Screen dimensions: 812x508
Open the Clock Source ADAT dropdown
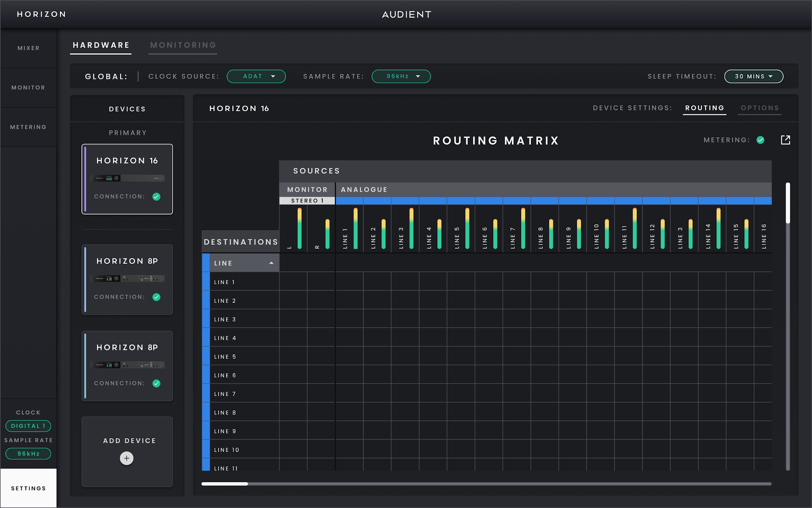pyautogui.click(x=256, y=76)
